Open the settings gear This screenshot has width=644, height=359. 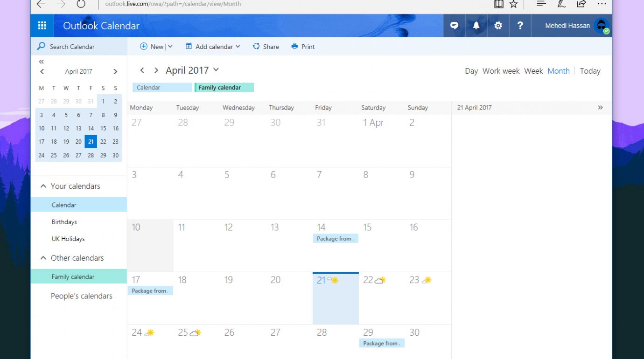click(498, 26)
